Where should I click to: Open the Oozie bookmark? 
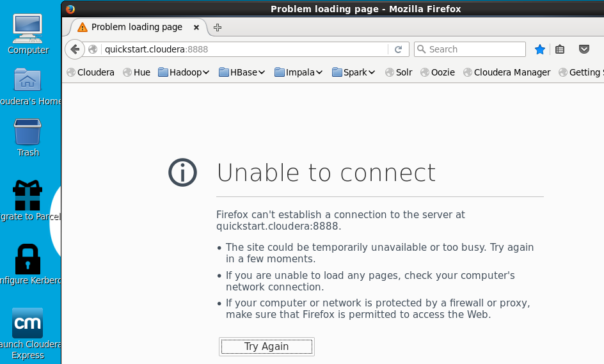[438, 72]
